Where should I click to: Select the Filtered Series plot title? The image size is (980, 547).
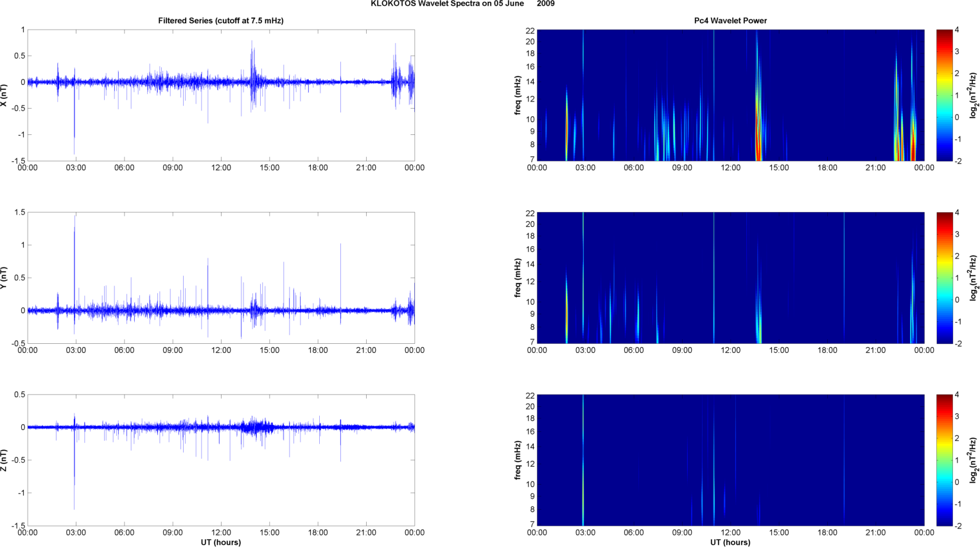click(220, 21)
